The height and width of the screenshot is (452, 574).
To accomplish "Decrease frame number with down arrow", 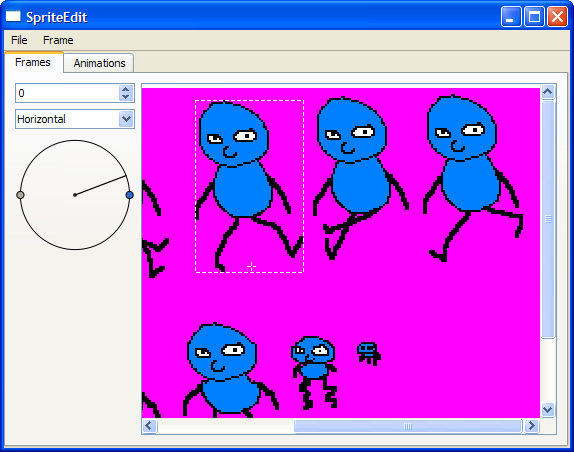I will pos(126,97).
